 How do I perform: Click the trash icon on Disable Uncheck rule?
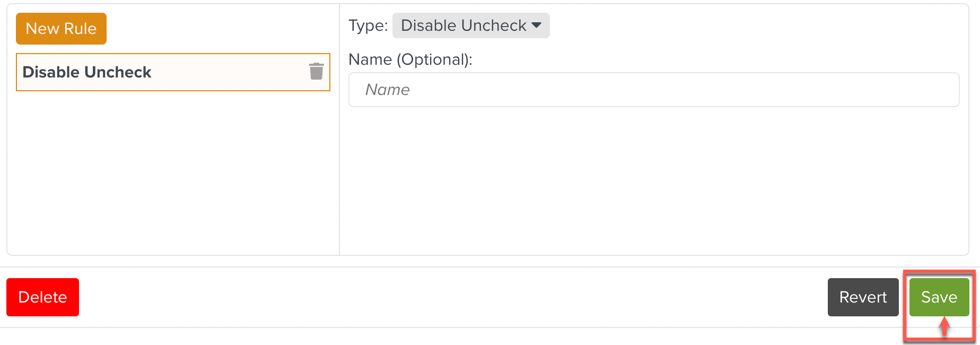(x=316, y=72)
